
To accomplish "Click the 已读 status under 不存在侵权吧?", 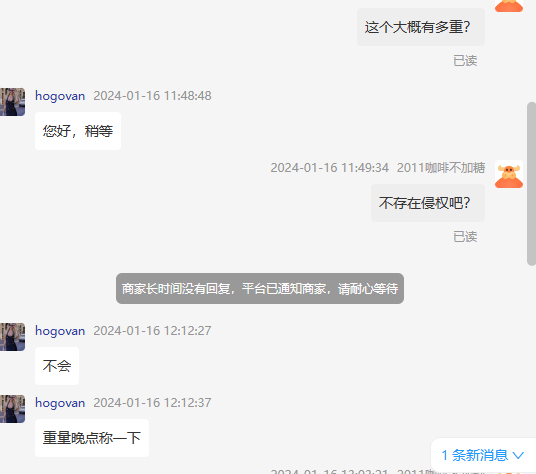I will [x=465, y=236].
